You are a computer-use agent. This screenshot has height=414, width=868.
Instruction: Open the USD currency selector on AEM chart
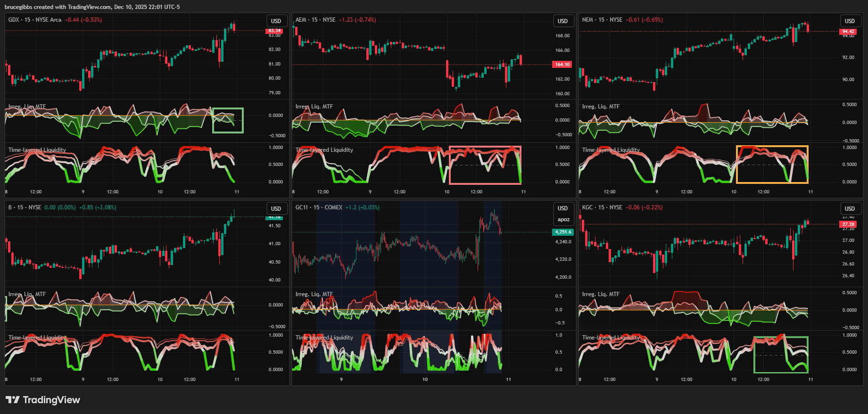pyautogui.click(x=562, y=21)
